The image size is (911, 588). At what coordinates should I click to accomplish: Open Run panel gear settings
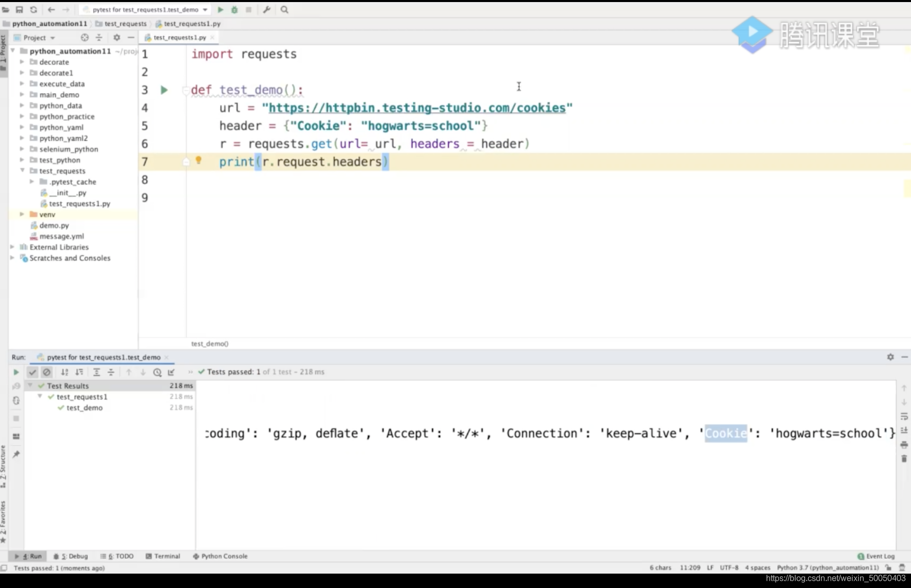coord(890,357)
